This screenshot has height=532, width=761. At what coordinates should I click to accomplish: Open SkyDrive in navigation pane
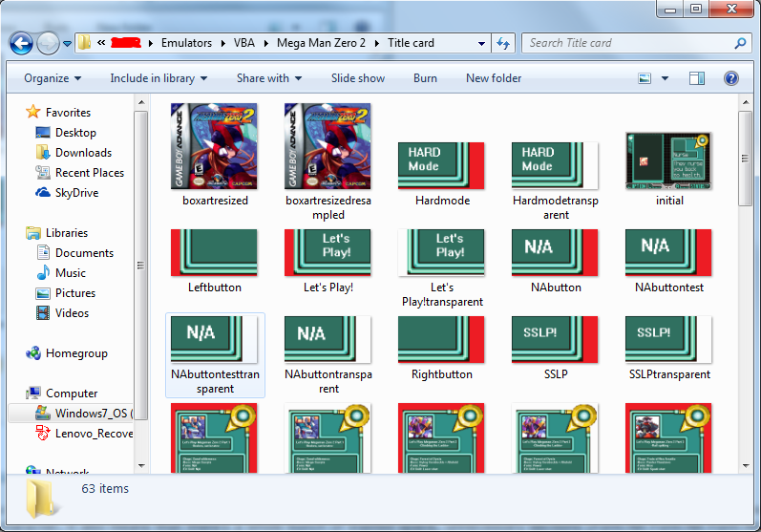tap(67, 193)
